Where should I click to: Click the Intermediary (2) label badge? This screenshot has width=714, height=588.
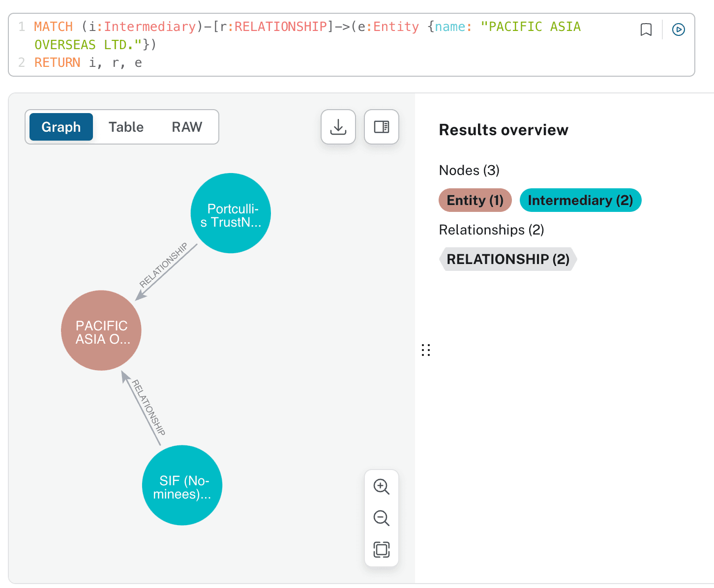click(580, 200)
